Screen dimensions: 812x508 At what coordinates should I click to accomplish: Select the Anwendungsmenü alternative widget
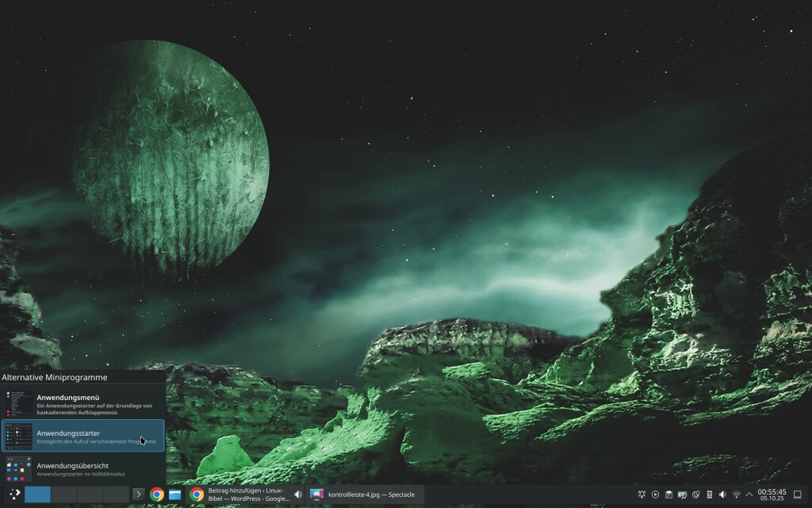(82, 402)
